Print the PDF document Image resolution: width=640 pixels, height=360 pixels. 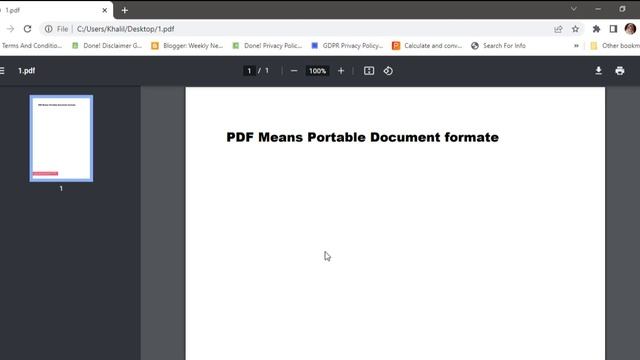pos(620,71)
